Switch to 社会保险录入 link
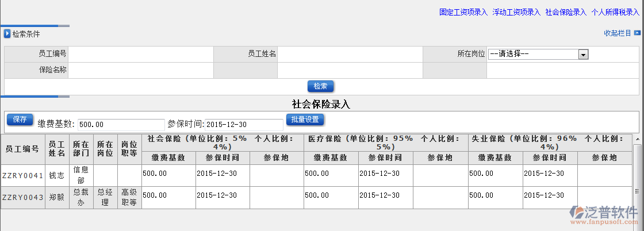644x231 pixels. click(x=566, y=12)
